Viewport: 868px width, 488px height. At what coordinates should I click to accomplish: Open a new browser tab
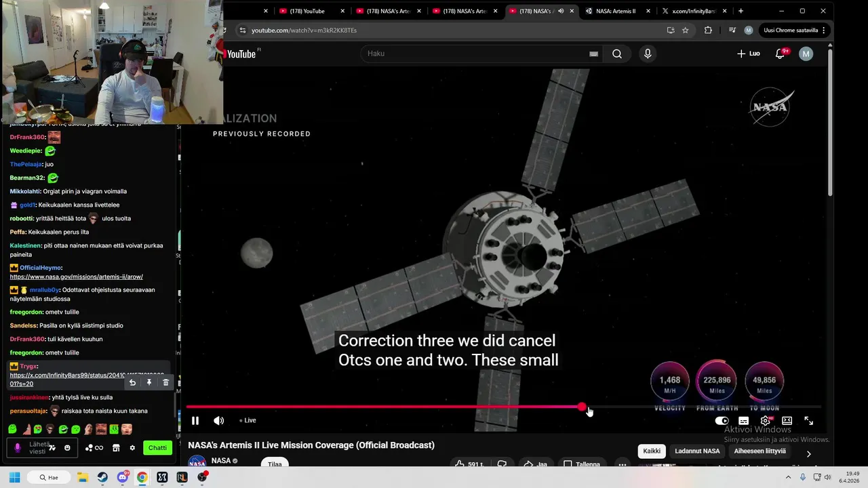coord(741,11)
